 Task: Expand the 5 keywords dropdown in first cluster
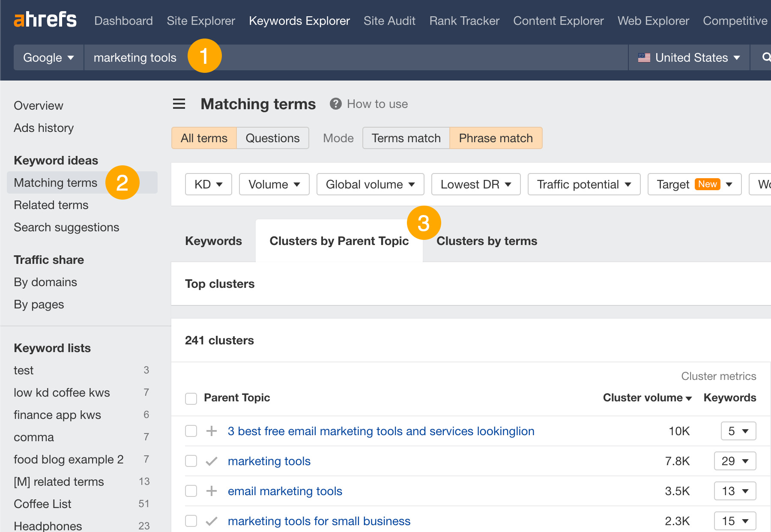[738, 431]
